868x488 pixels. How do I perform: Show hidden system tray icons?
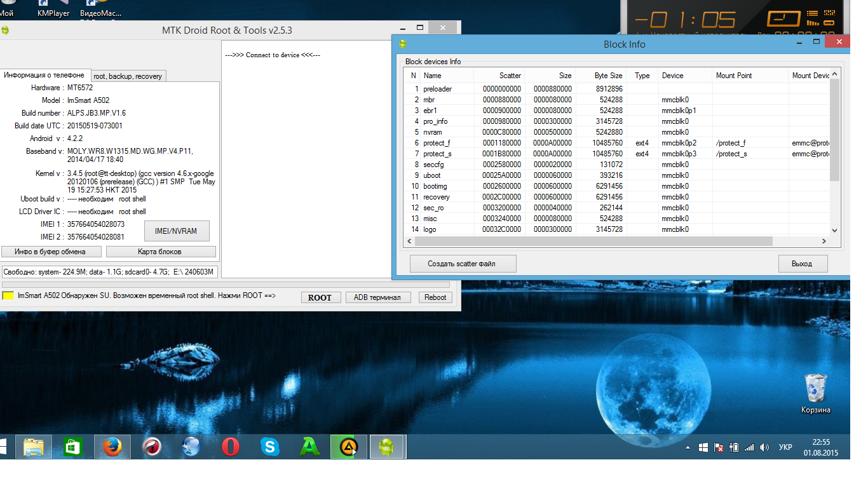[x=688, y=447]
